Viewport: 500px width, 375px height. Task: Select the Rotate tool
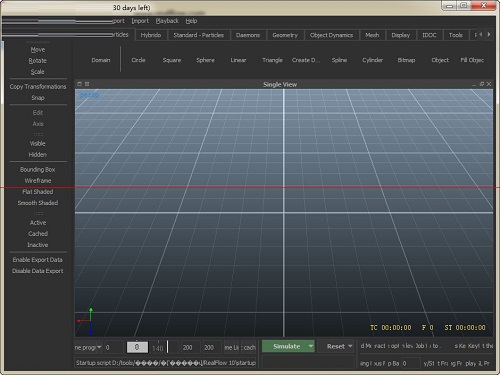coord(38,61)
